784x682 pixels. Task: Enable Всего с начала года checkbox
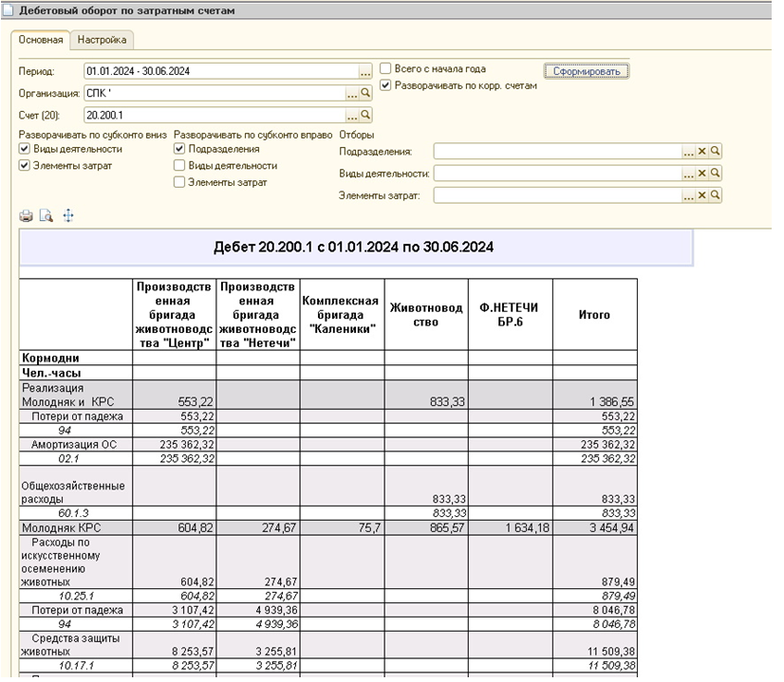pos(385,68)
